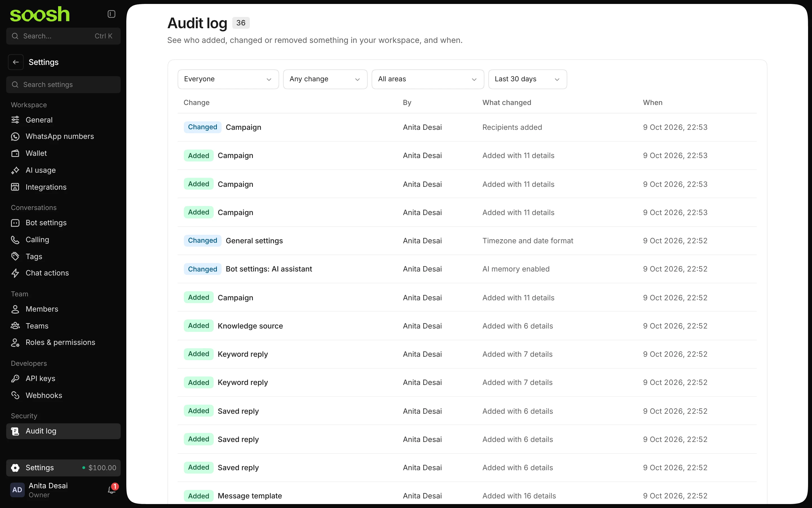This screenshot has height=508, width=812.
Task: Click the Teams group icon
Action: (15, 326)
